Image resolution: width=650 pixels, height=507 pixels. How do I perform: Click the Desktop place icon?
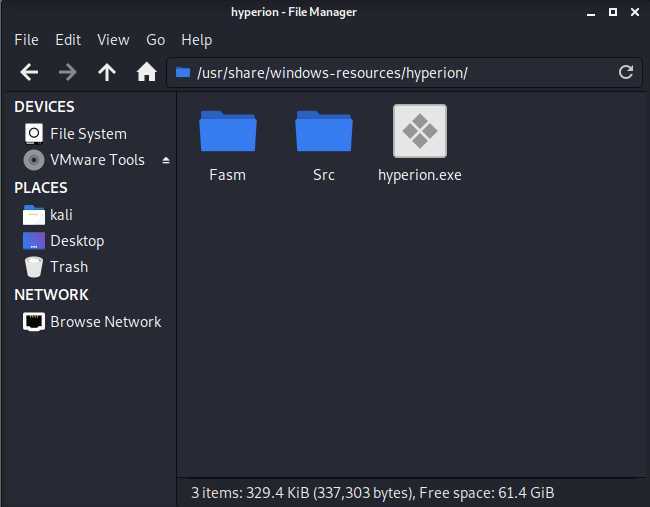(34, 241)
